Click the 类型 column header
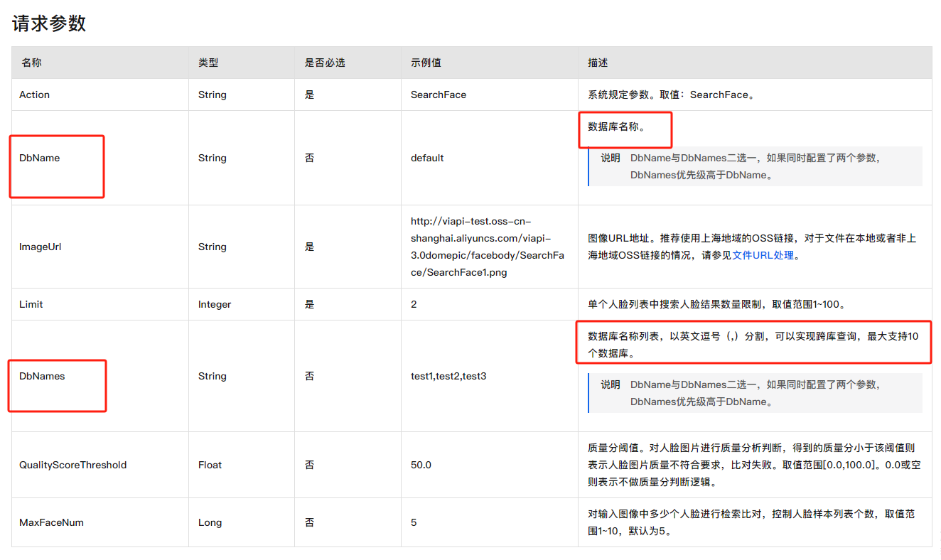Viewport: 941px width, 560px height. pyautogui.click(x=208, y=63)
